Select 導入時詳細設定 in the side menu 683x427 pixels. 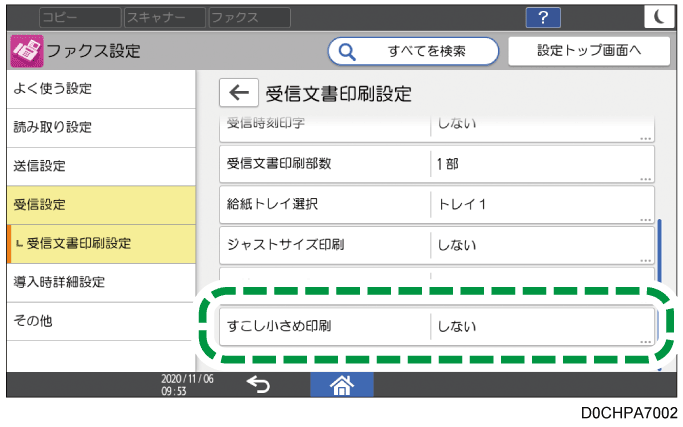click(x=101, y=282)
